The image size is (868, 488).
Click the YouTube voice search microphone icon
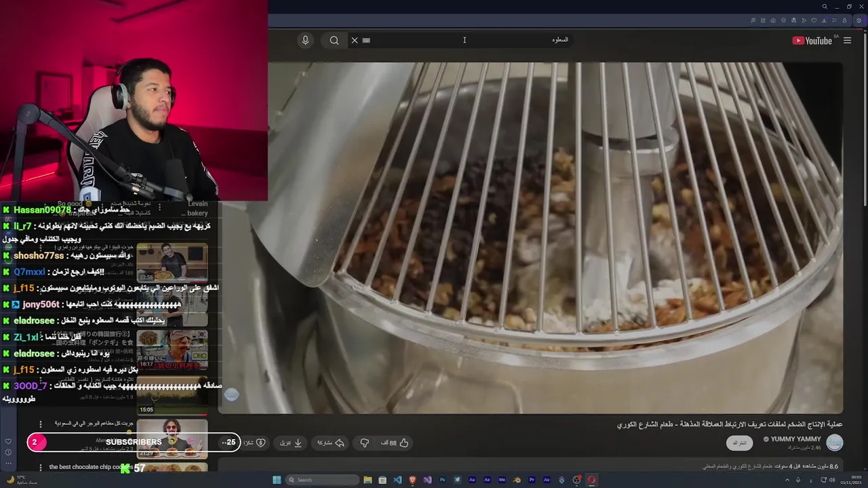click(x=305, y=40)
